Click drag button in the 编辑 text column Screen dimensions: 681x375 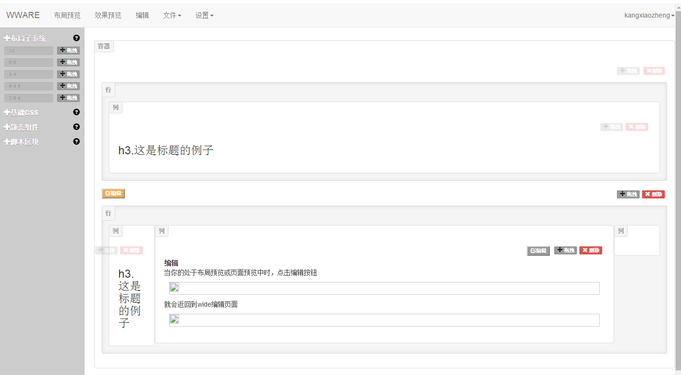[565, 250]
